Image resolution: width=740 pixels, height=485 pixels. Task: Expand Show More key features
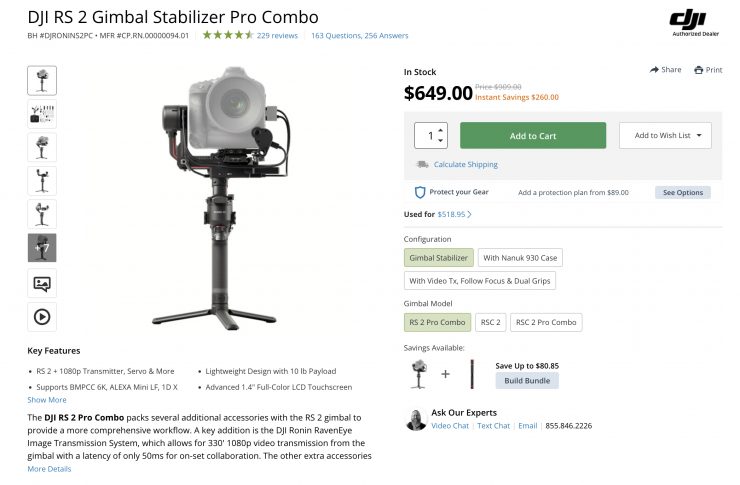[47, 400]
